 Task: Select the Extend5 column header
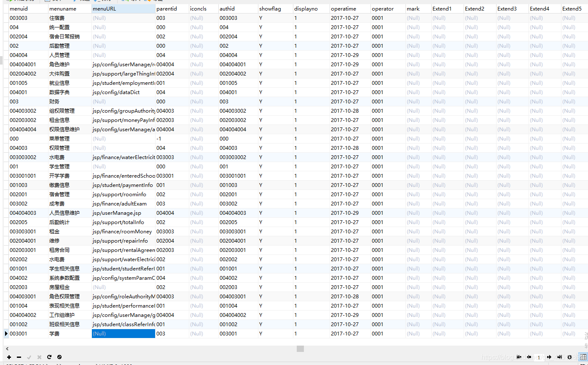point(575,8)
